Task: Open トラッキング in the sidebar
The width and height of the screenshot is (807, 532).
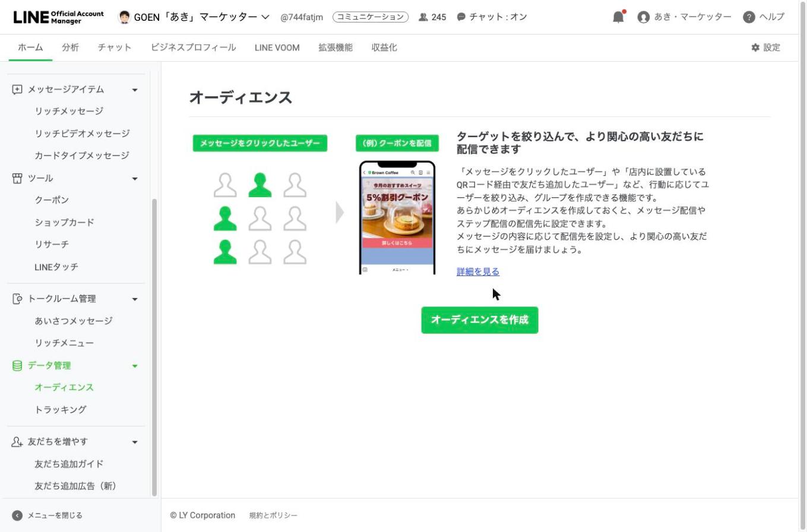Action: coord(61,410)
